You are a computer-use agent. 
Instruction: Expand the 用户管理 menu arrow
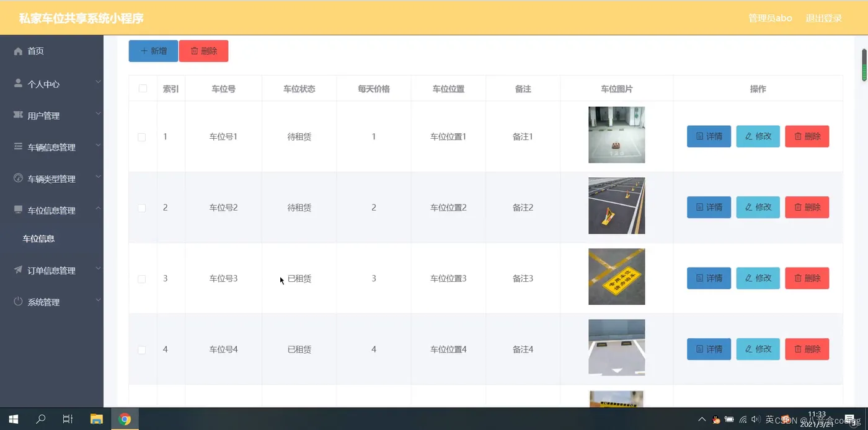pos(98,114)
